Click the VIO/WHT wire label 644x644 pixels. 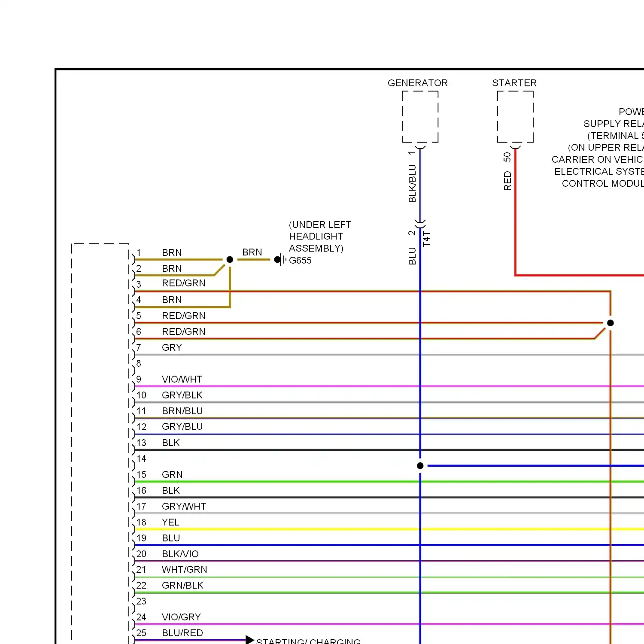pyautogui.click(x=182, y=379)
